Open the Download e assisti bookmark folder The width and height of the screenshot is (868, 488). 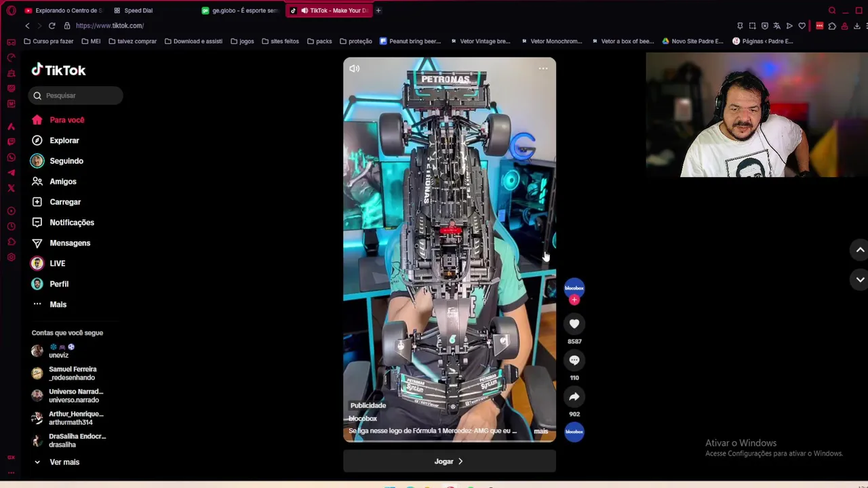coord(193,41)
